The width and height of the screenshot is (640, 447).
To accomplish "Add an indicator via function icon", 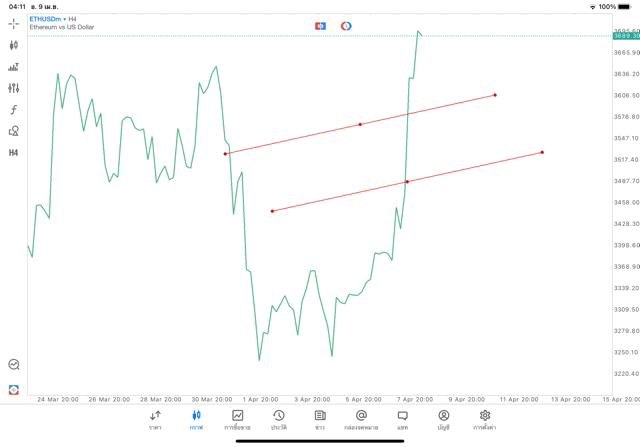I will click(x=14, y=109).
